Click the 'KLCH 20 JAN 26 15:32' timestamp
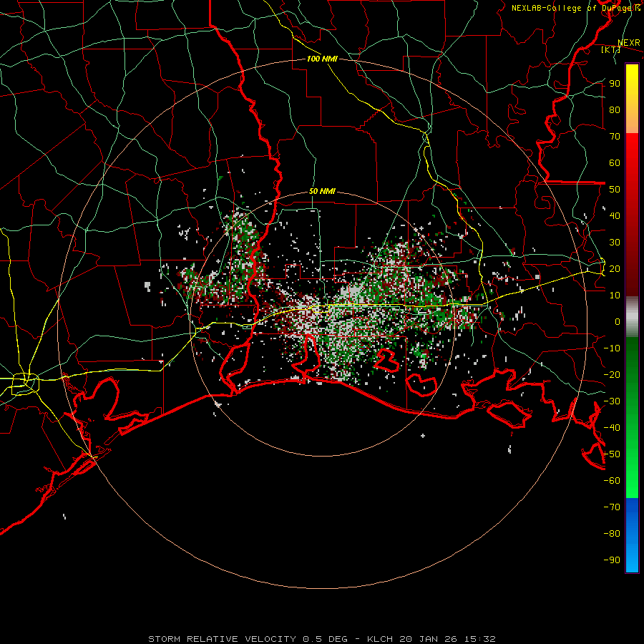 [431, 639]
